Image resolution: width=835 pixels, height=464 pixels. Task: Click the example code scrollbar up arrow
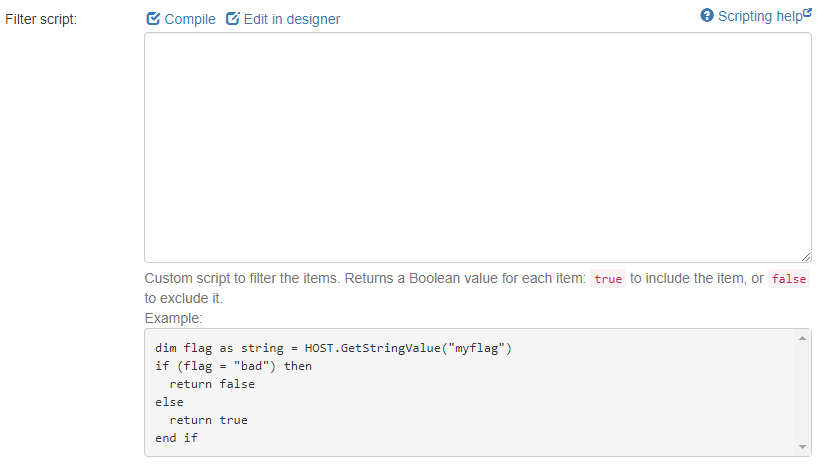(801, 339)
